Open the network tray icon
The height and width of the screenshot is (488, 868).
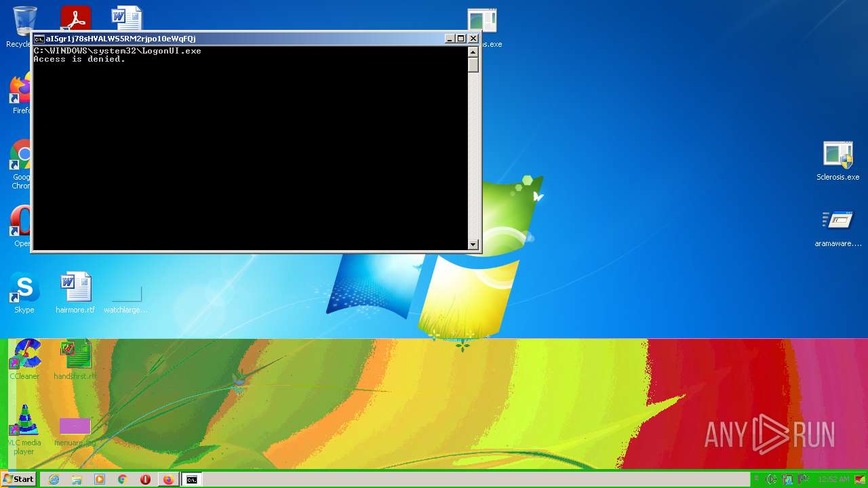(787, 479)
